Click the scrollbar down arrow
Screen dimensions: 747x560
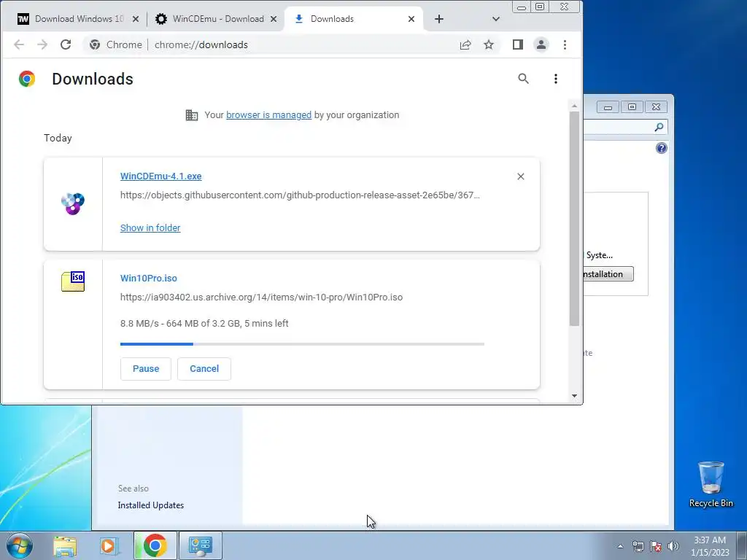[x=575, y=396]
